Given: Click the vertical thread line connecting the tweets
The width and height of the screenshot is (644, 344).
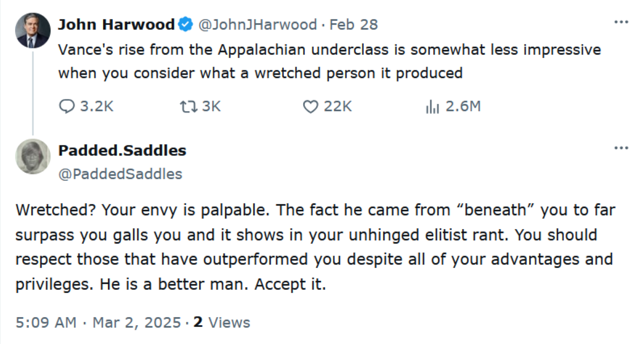Looking at the screenshot, I should pos(33,92).
